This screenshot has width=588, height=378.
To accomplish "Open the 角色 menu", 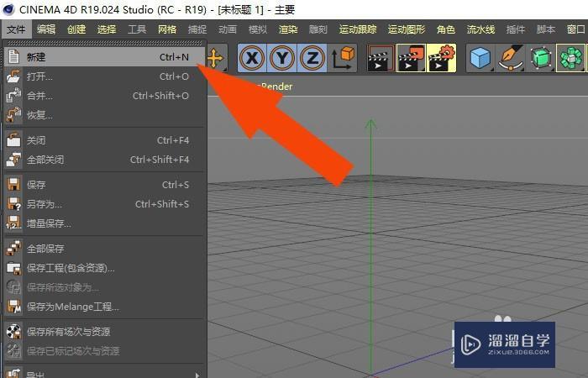I will pos(446,29).
